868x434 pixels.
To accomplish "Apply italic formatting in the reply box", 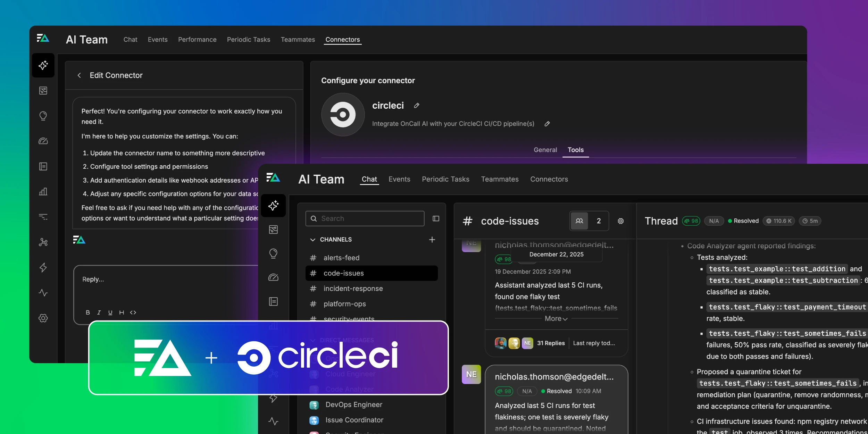I will click(99, 312).
